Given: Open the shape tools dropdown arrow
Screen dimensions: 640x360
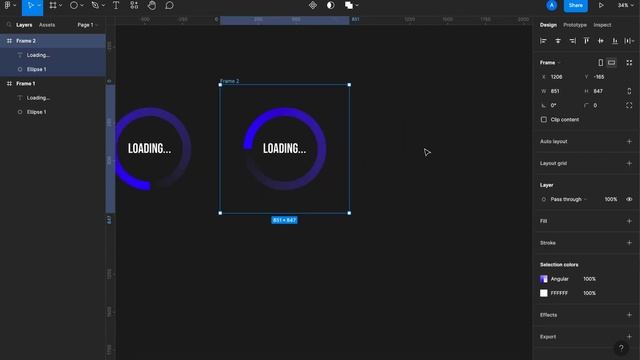Looking at the screenshot, I should pyautogui.click(x=82, y=5).
